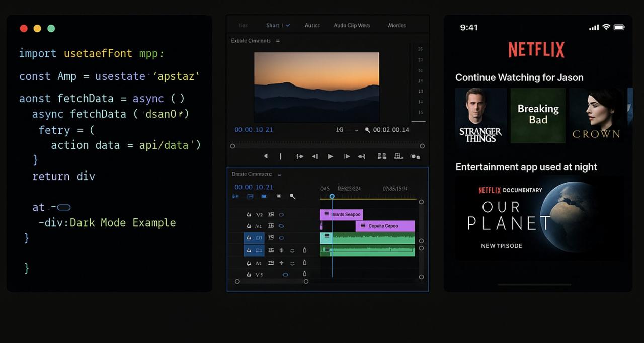Click the lock icon on track V5
Screen dimensions: 644x343
coord(249,275)
